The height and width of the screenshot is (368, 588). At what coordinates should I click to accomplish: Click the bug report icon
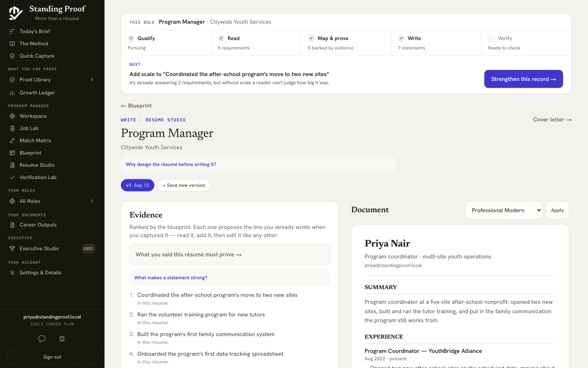[x=62, y=339]
